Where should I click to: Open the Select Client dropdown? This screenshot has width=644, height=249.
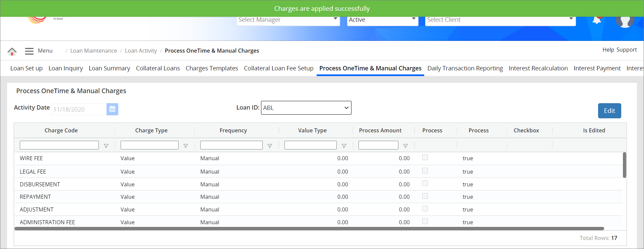500,20
